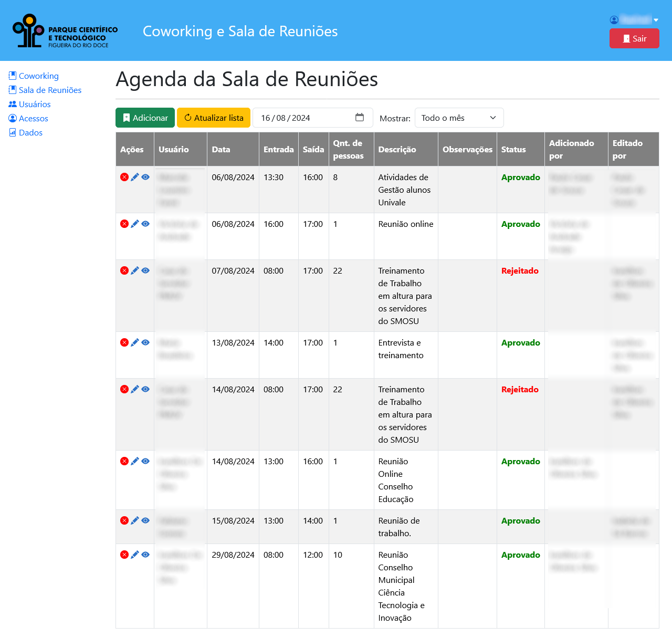The image size is (672, 637).
Task: Edit the Reunião online booking
Action: (135, 224)
